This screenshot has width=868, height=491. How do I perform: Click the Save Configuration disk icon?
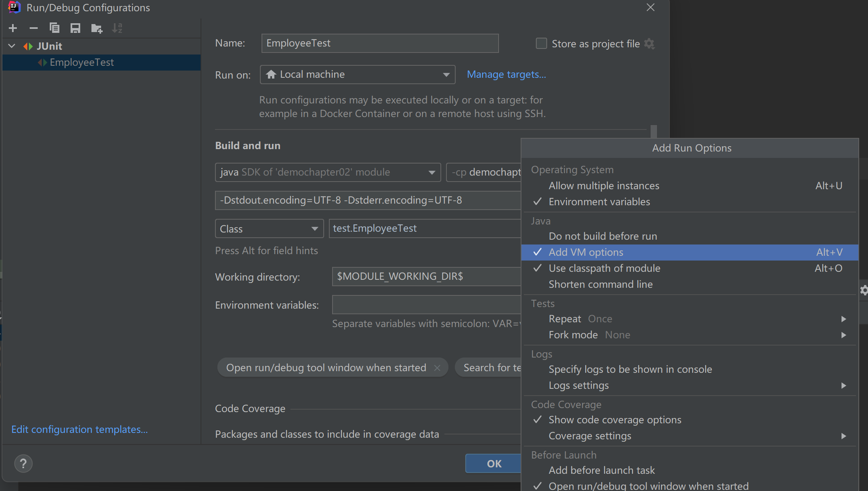(x=75, y=28)
